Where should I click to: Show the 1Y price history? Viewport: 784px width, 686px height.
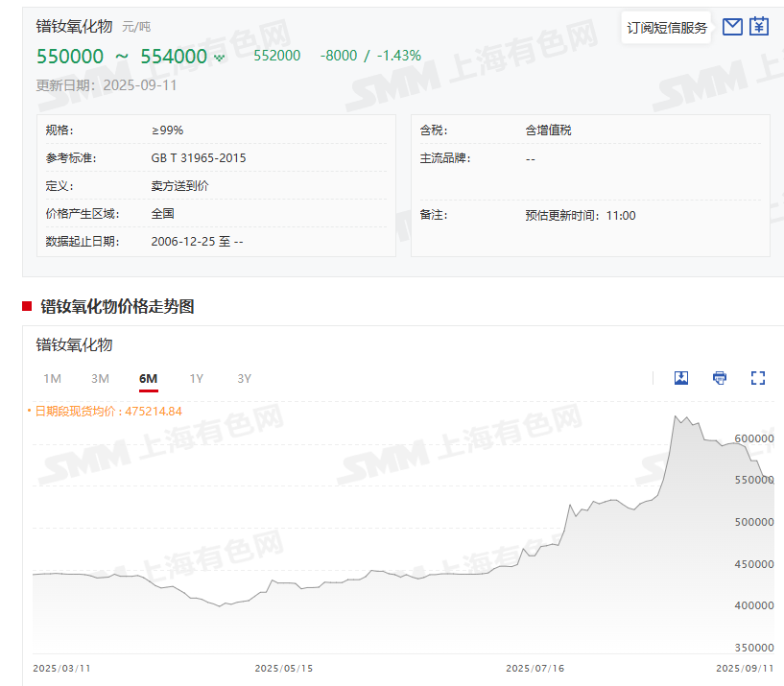pos(196,378)
